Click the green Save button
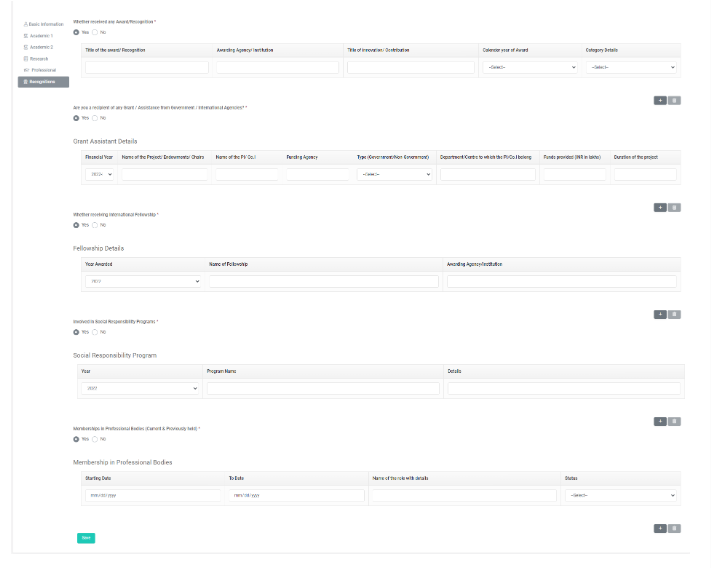This screenshot has height=568, width=711. [86, 538]
